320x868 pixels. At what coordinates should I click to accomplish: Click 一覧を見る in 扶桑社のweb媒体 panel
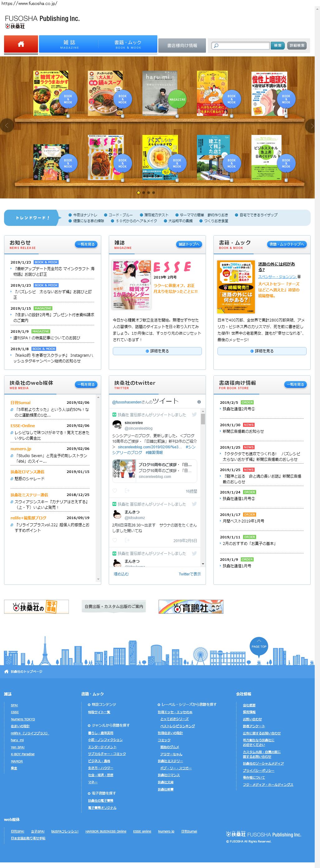86,384
